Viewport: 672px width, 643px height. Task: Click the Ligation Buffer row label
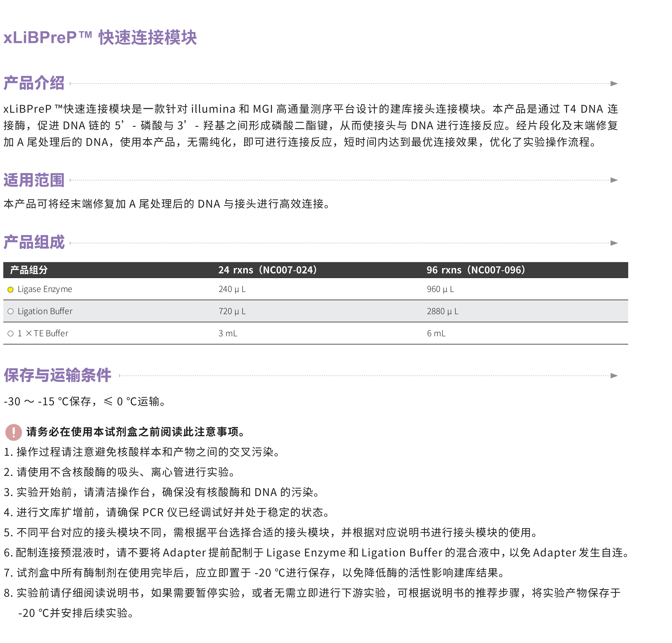45,311
